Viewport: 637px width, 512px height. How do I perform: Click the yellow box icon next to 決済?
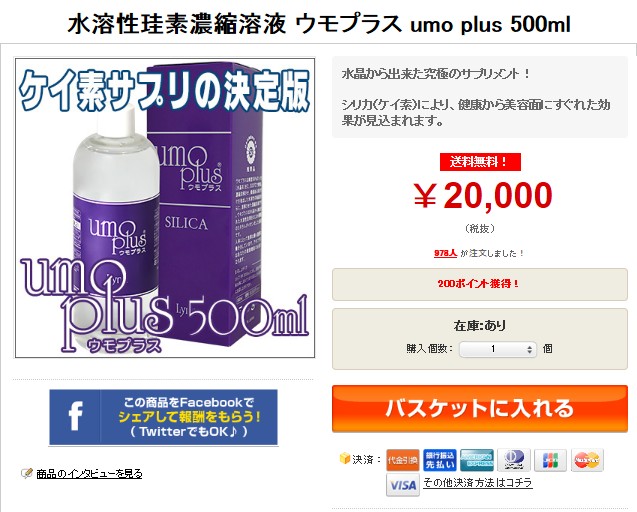344,458
